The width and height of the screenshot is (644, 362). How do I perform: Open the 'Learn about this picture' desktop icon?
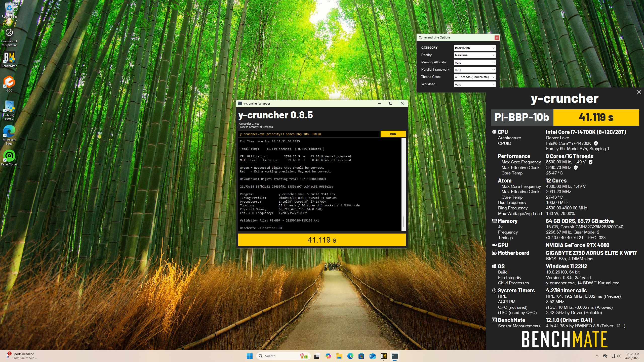coord(9,37)
